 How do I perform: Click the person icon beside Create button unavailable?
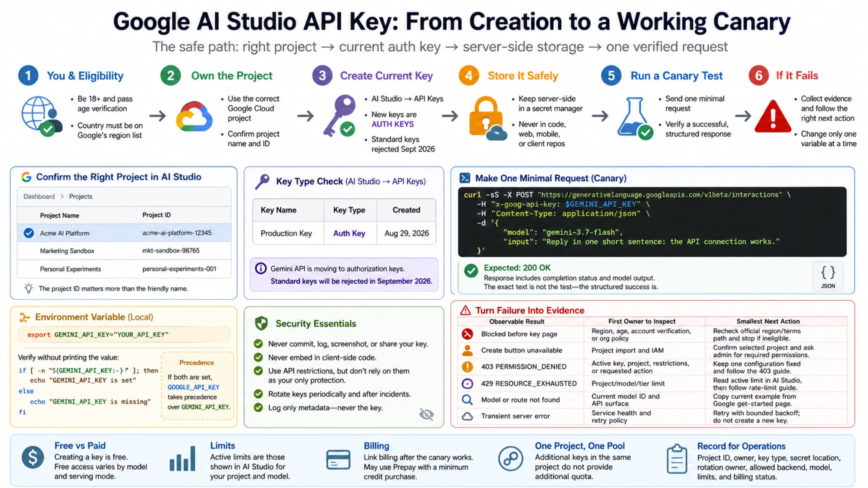[x=467, y=350]
